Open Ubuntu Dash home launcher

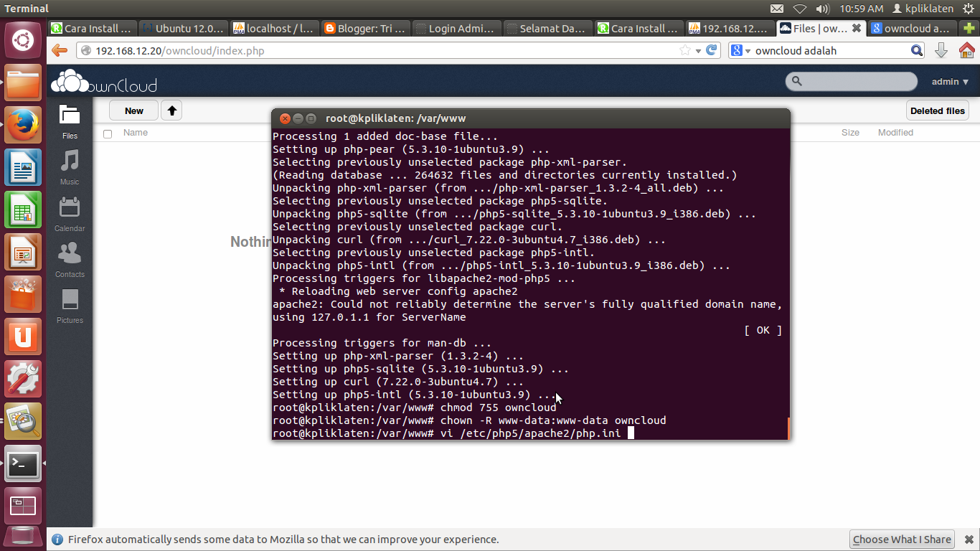click(23, 39)
